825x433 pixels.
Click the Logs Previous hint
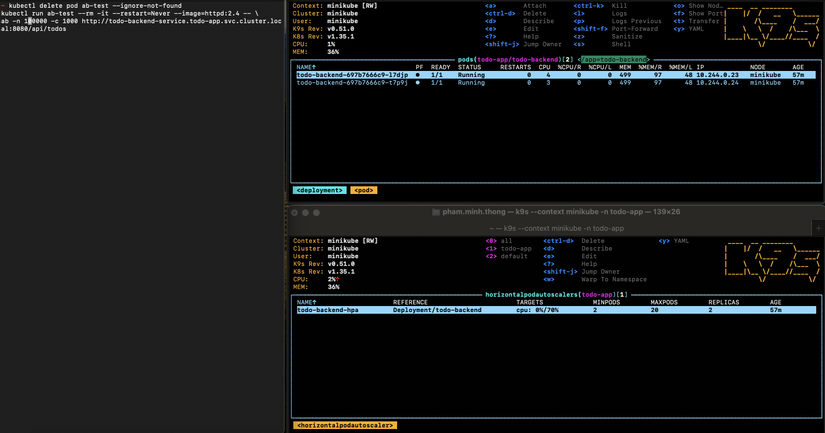618,21
